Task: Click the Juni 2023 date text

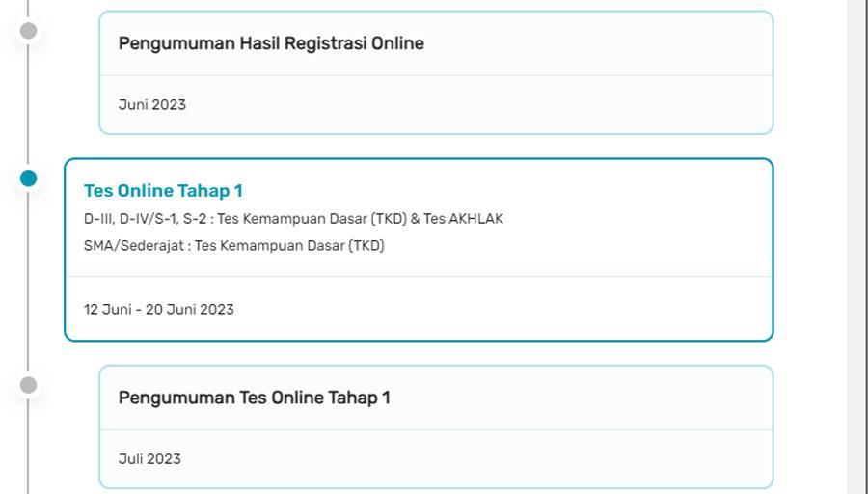Action: (152, 104)
